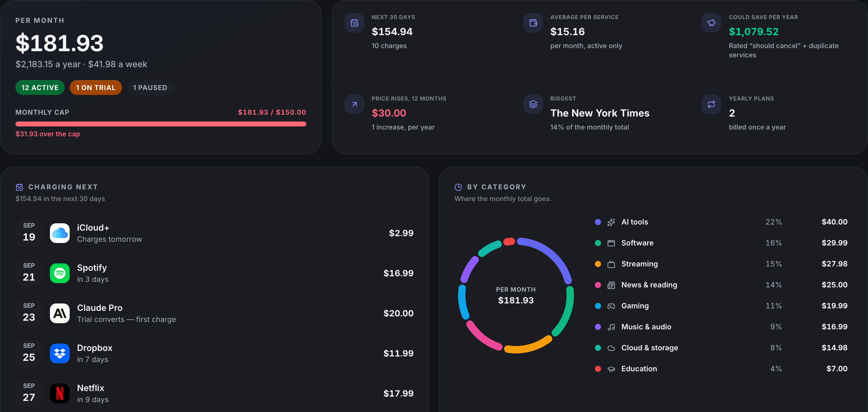The height and width of the screenshot is (412, 868).
Task: Click the "10 charges" caption
Action: tap(389, 46)
